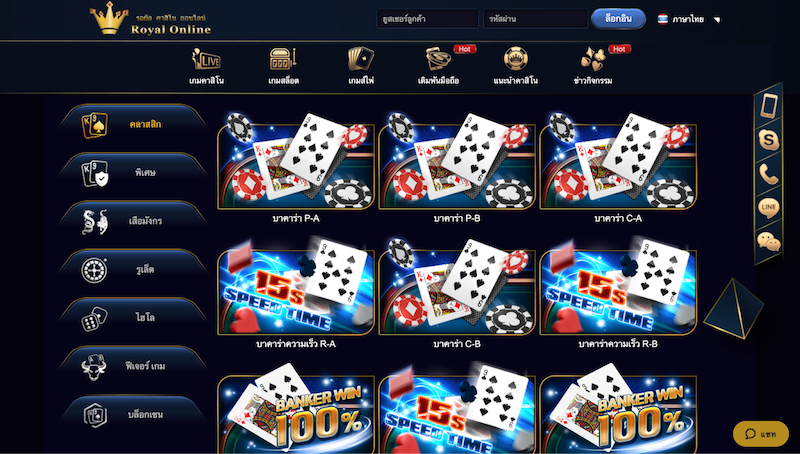Open the แชท chat button
Image resolution: width=800 pixels, height=454 pixels.
tap(761, 434)
